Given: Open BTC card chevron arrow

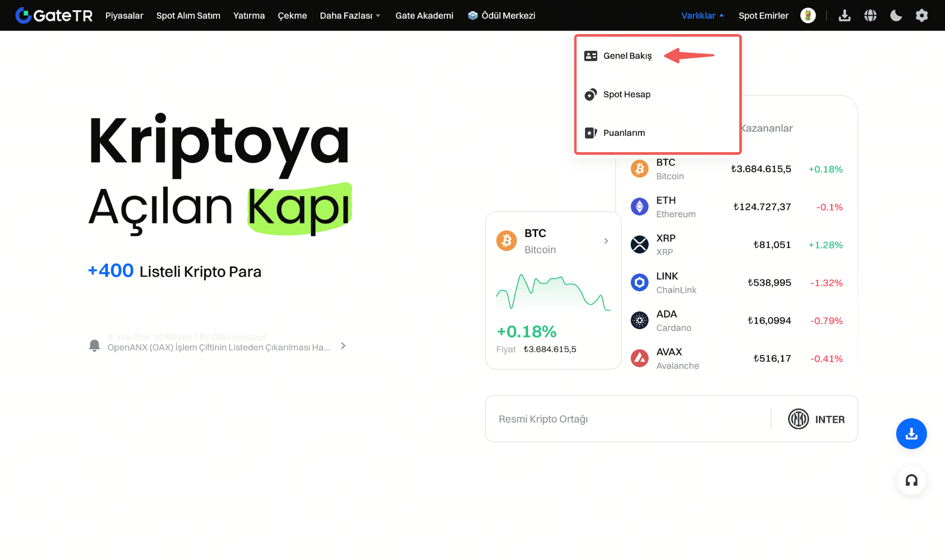Looking at the screenshot, I should point(606,241).
